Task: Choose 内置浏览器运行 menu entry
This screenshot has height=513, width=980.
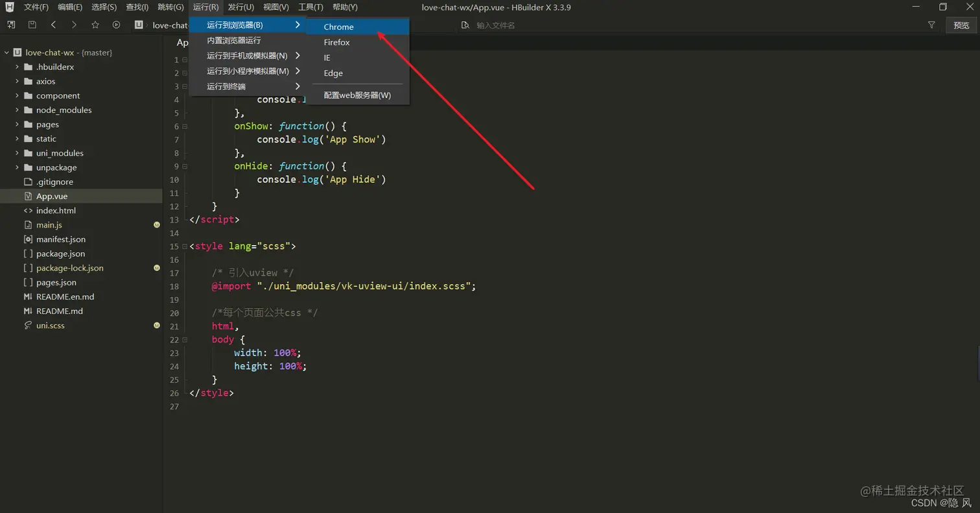Action: pyautogui.click(x=247, y=40)
